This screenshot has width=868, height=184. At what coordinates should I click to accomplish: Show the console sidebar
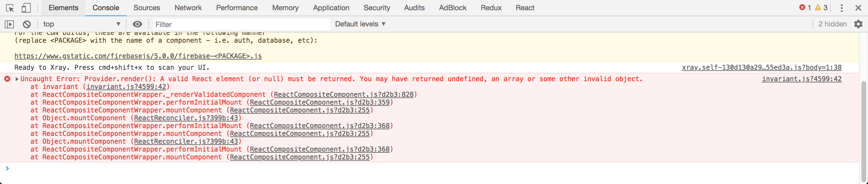(9, 24)
